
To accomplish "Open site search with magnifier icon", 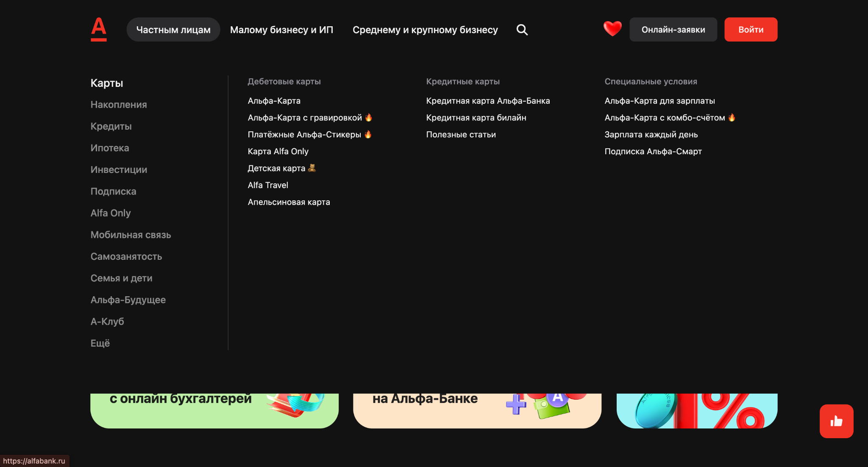I will click(522, 30).
